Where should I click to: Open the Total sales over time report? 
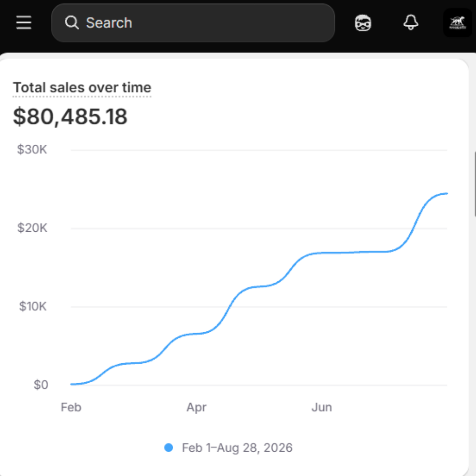(82, 88)
